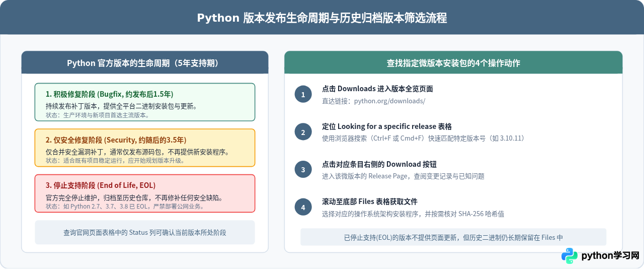This screenshot has height=269, width=644.
Task: Click the heading "定位 Looking for a specific release 表格"
Action: [387, 126]
